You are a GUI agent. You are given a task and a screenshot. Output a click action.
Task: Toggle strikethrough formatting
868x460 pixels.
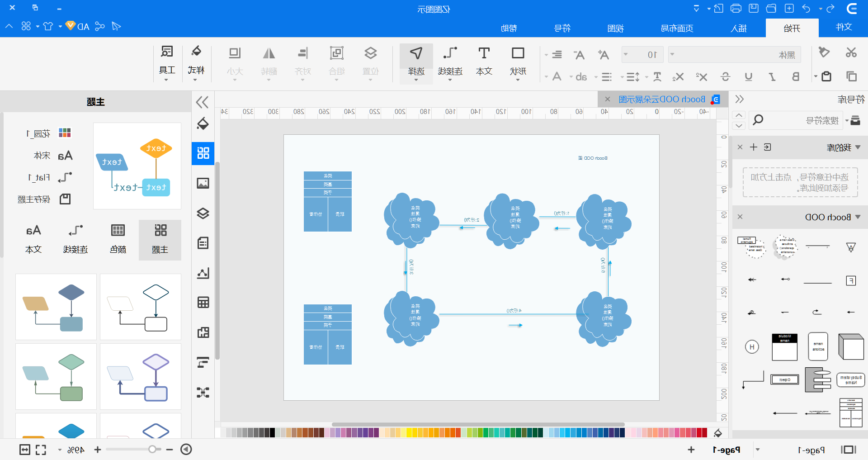(x=725, y=76)
